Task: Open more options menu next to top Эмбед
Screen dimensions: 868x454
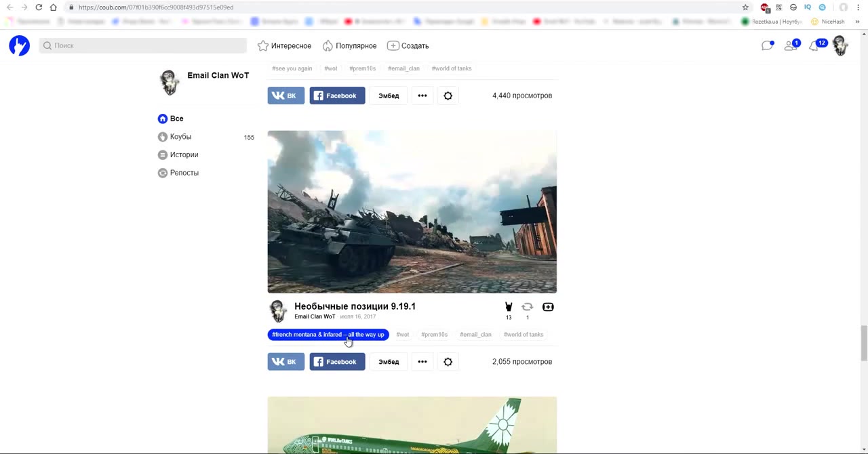Action: pos(422,96)
